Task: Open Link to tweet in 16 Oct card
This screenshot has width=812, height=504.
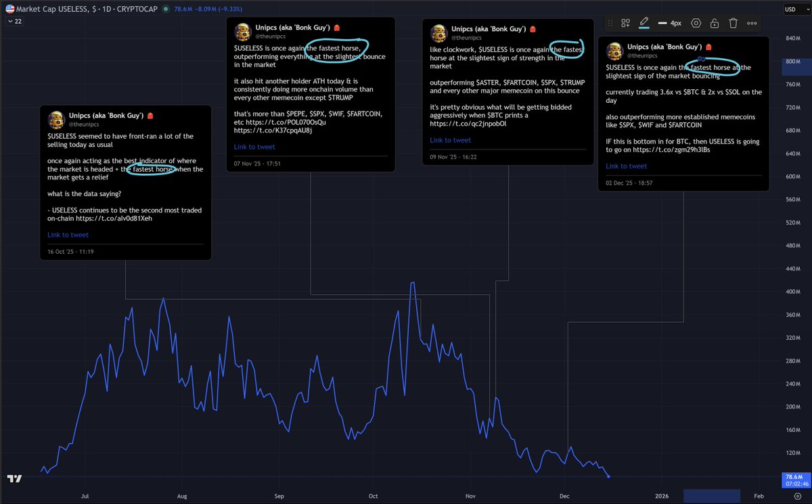Action: click(68, 235)
